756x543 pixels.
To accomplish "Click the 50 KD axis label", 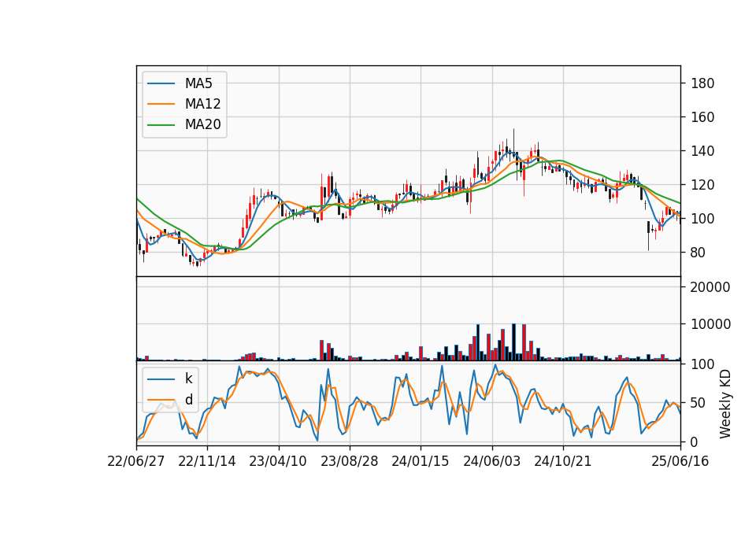I will (x=699, y=403).
